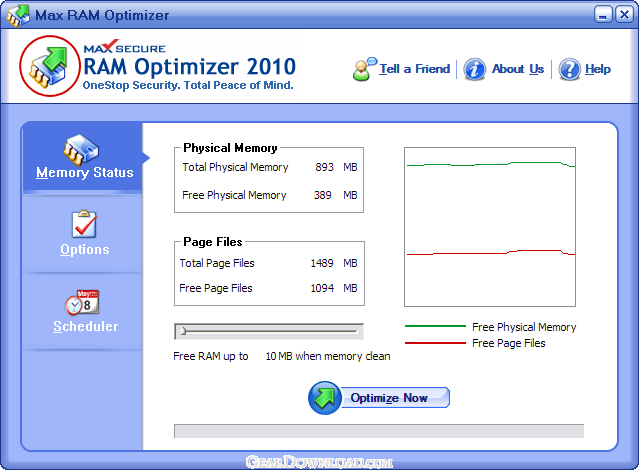This screenshot has width=639, height=470.
Task: Click the title bar application icon
Action: [18, 15]
